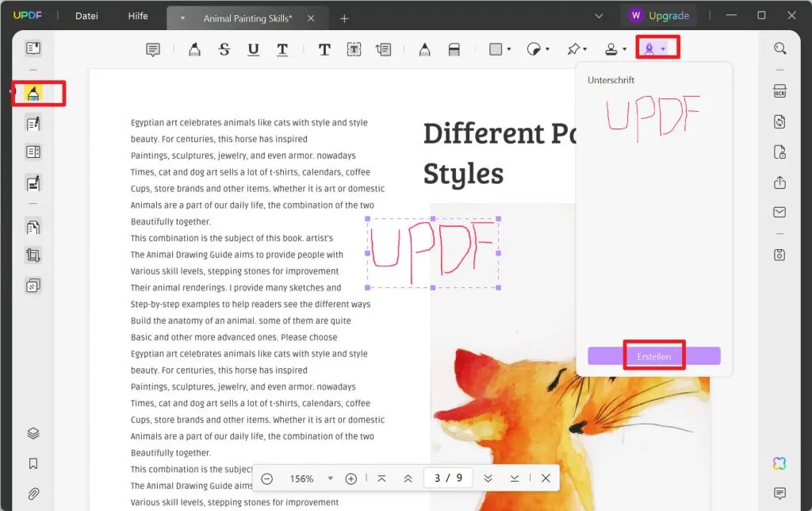Screen dimensions: 812x511
Task: Open the zoom level dropdown
Action: click(x=331, y=478)
